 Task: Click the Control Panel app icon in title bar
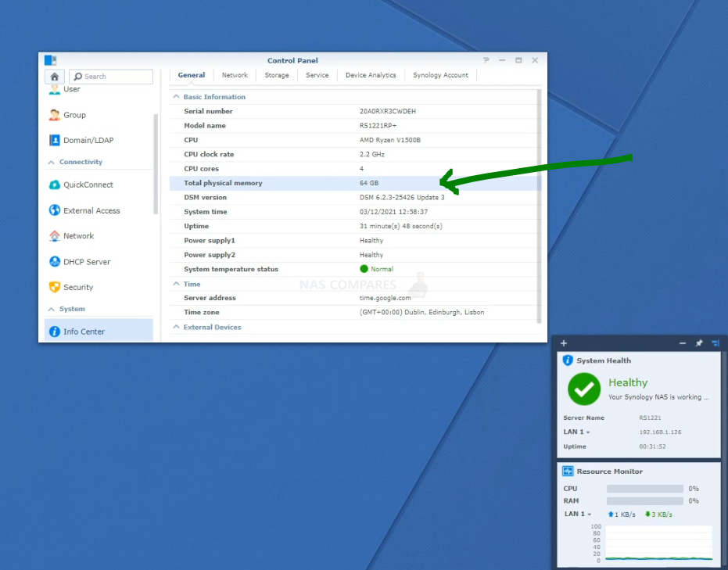pos(50,60)
